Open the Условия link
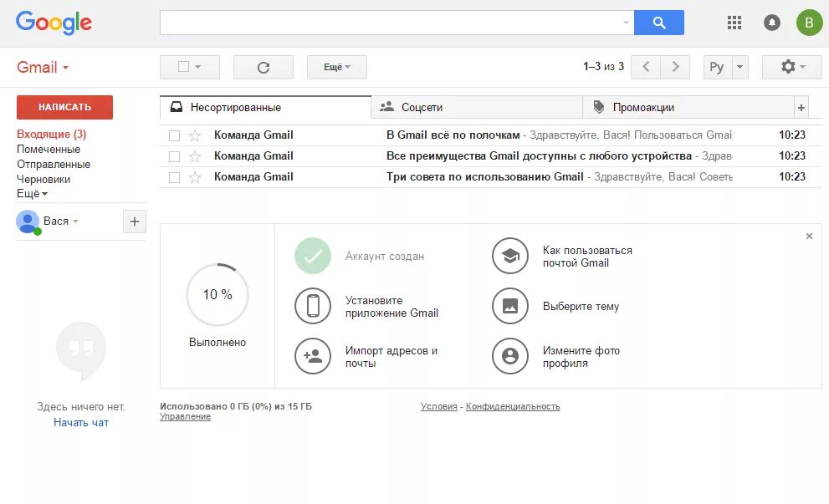The height and width of the screenshot is (504, 829). pyautogui.click(x=439, y=406)
